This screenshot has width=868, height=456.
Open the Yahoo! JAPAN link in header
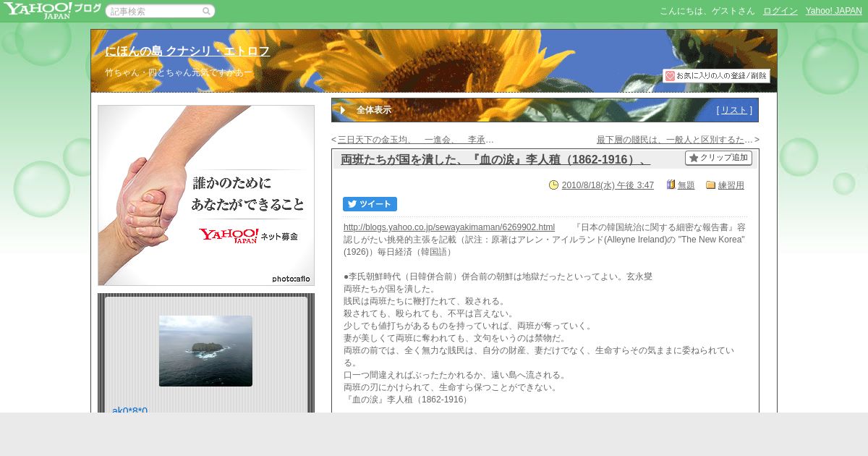(x=833, y=11)
